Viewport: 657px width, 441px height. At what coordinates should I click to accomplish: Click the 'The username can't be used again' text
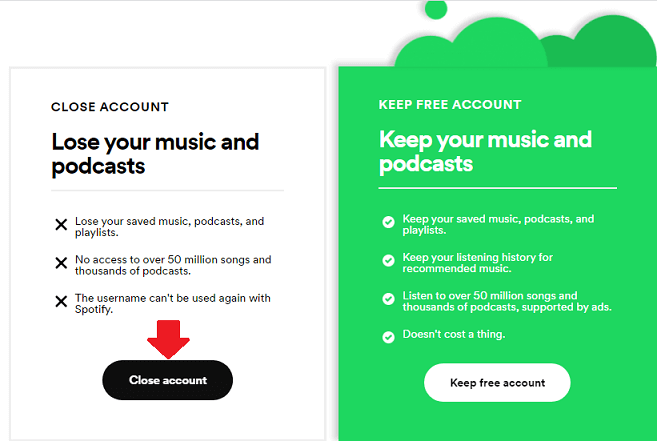pyautogui.click(x=173, y=304)
